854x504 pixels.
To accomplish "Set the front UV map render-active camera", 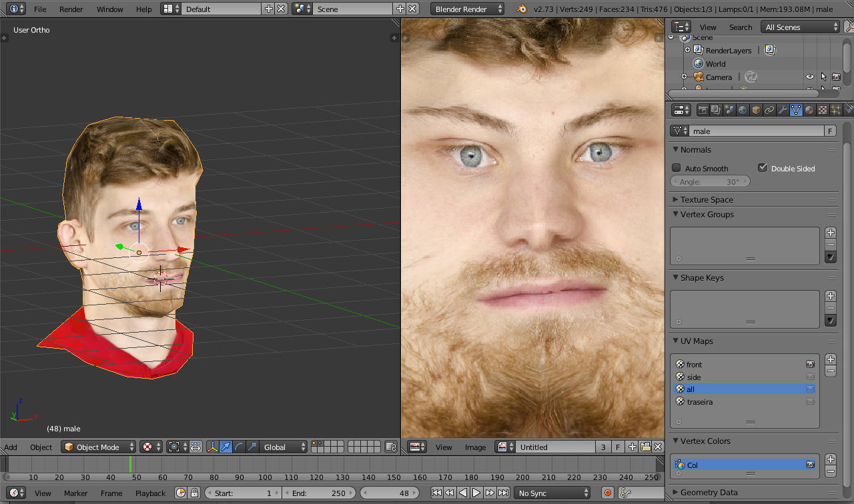I will pyautogui.click(x=810, y=364).
